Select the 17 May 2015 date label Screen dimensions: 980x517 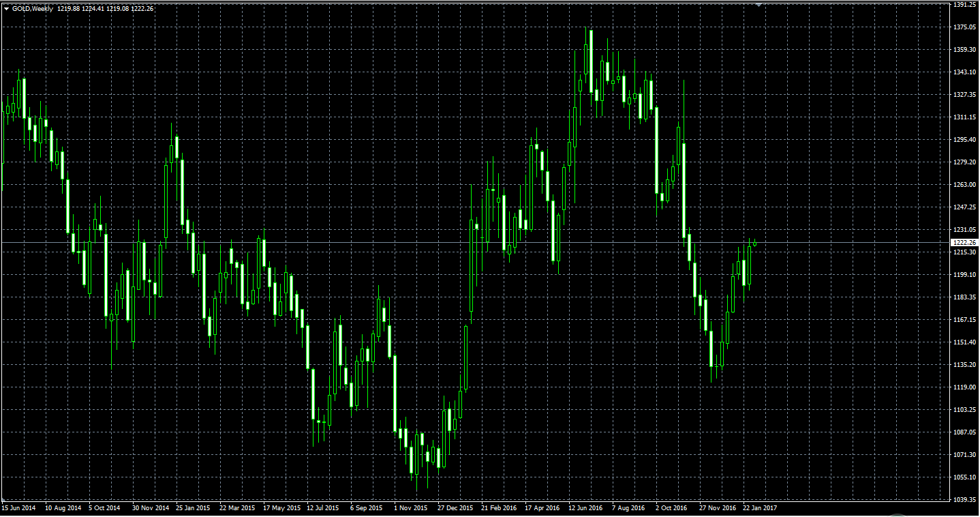(x=281, y=508)
